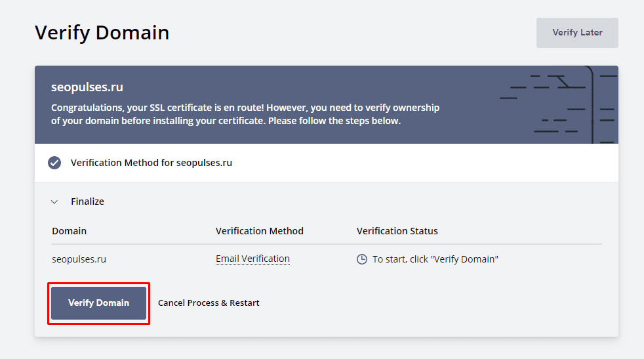Click the clock icon in Verification Status
The width and height of the screenshot is (644, 359).
coord(361,259)
